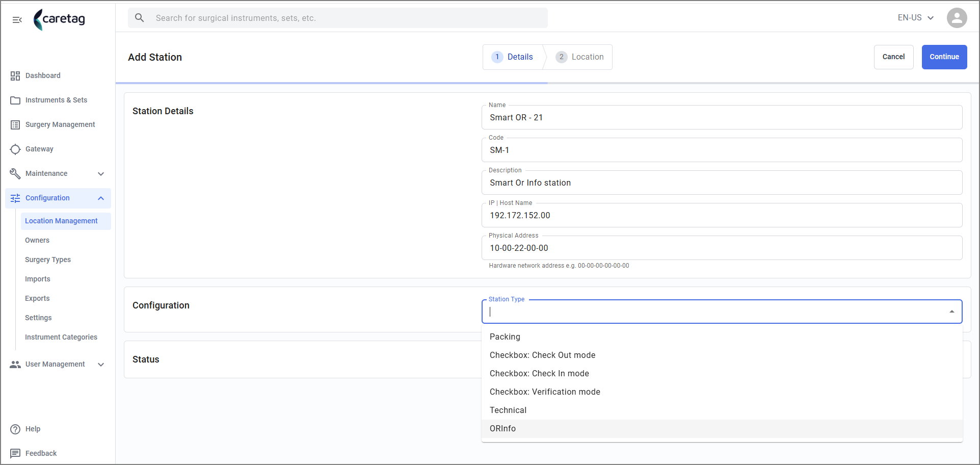This screenshot has width=980, height=465.
Task: Open Help via the question mark icon
Action: [x=15, y=429]
